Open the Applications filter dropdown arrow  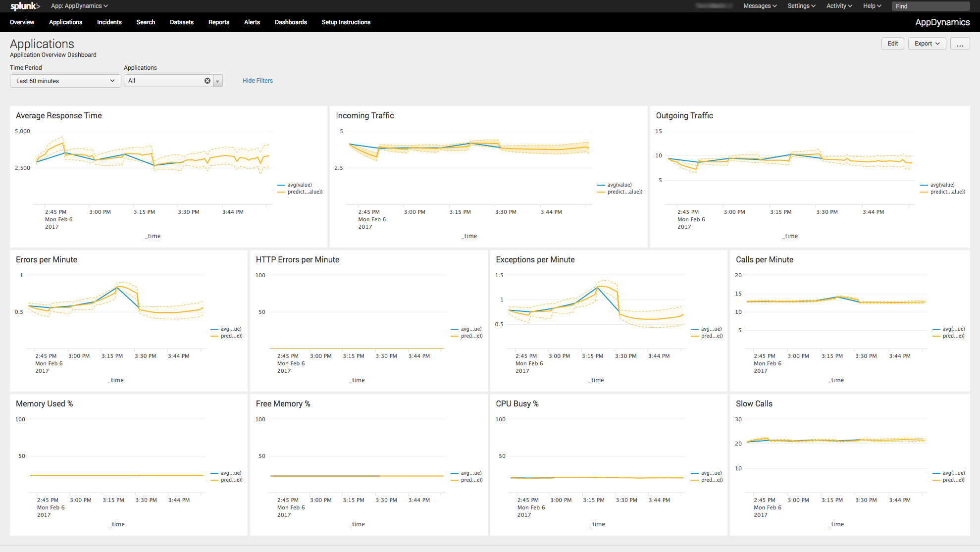tap(218, 81)
